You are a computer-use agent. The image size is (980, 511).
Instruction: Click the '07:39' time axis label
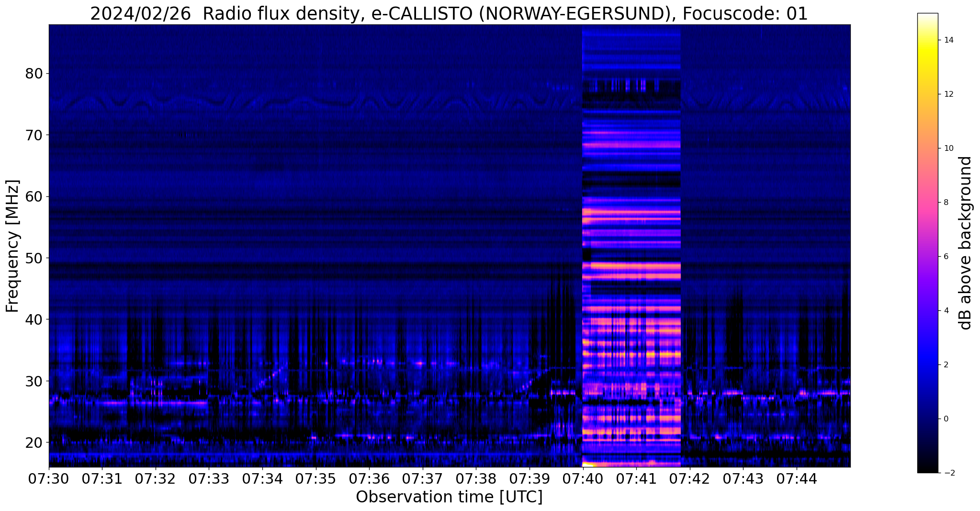click(529, 479)
